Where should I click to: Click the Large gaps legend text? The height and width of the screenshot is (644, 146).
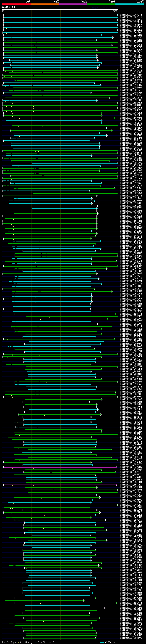28,642
